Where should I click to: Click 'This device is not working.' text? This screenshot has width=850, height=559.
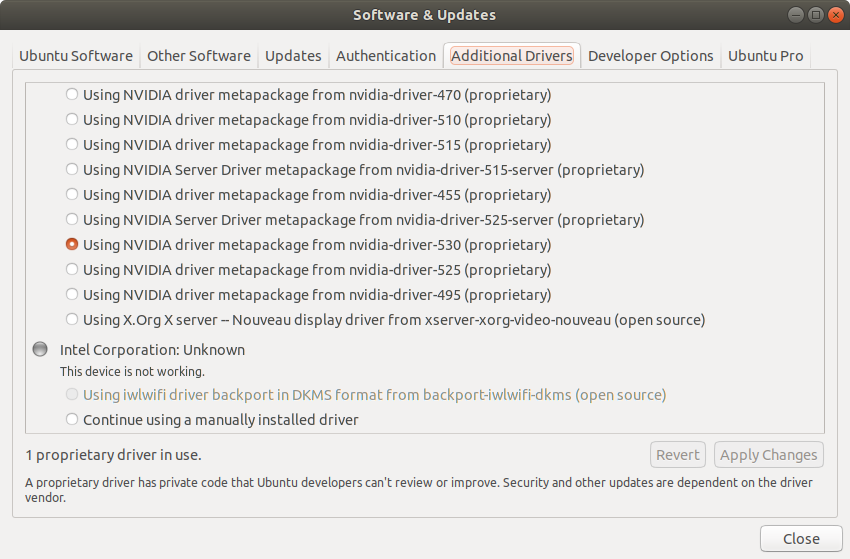[132, 371]
